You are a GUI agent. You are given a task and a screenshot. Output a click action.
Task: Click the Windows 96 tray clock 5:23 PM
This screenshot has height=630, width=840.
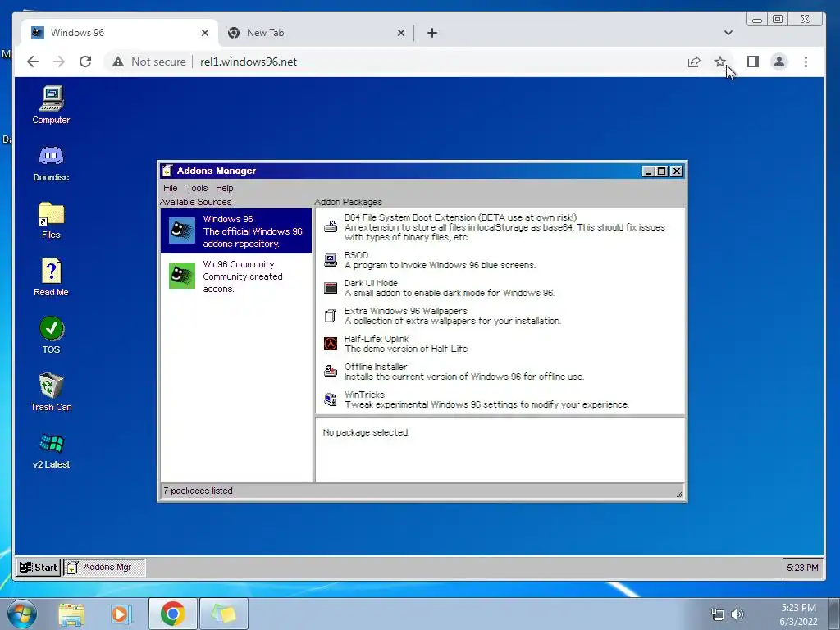tap(802, 568)
